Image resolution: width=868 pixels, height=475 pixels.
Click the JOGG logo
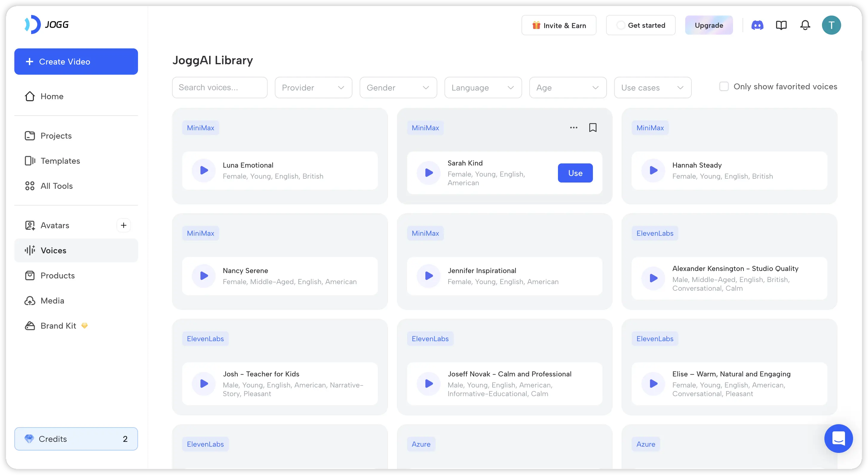coord(47,24)
